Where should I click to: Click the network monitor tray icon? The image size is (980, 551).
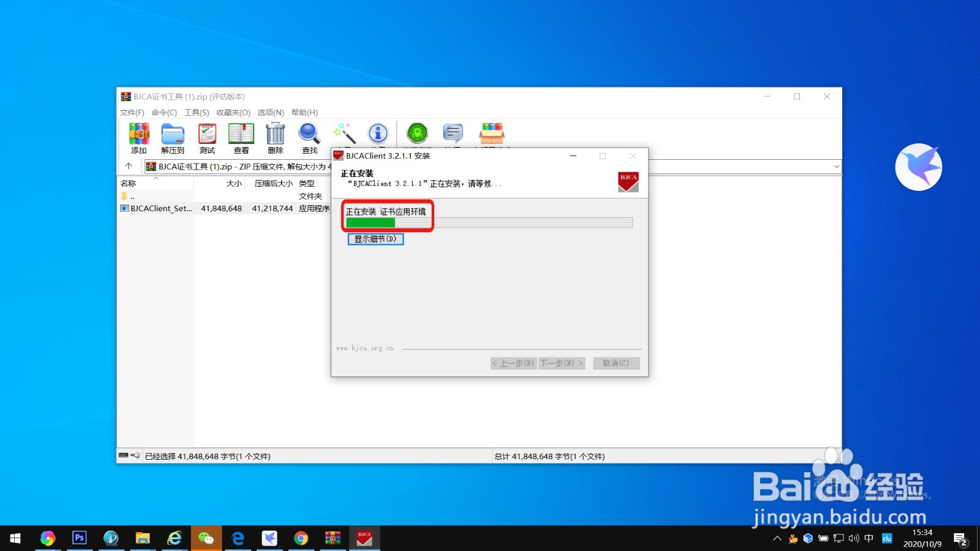(x=839, y=539)
